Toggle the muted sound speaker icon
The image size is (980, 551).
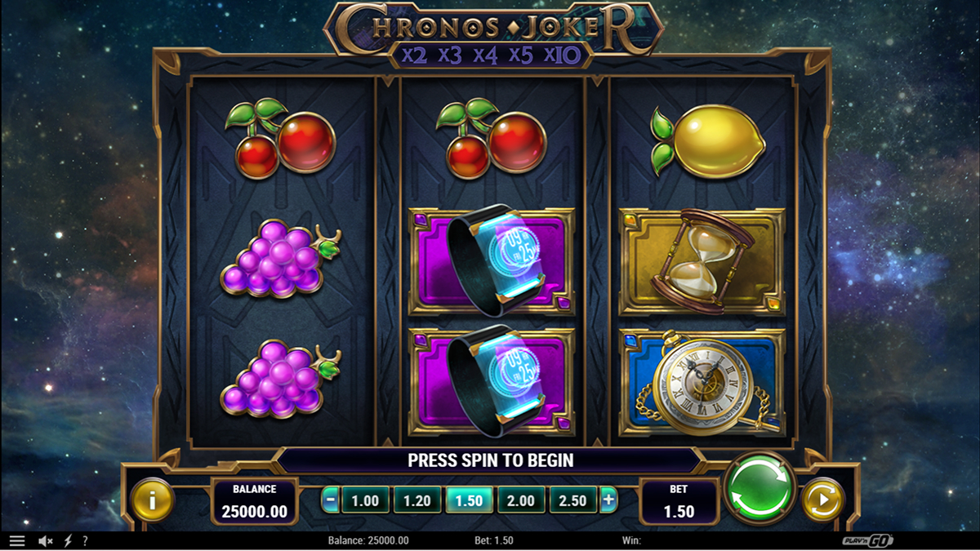tap(46, 540)
